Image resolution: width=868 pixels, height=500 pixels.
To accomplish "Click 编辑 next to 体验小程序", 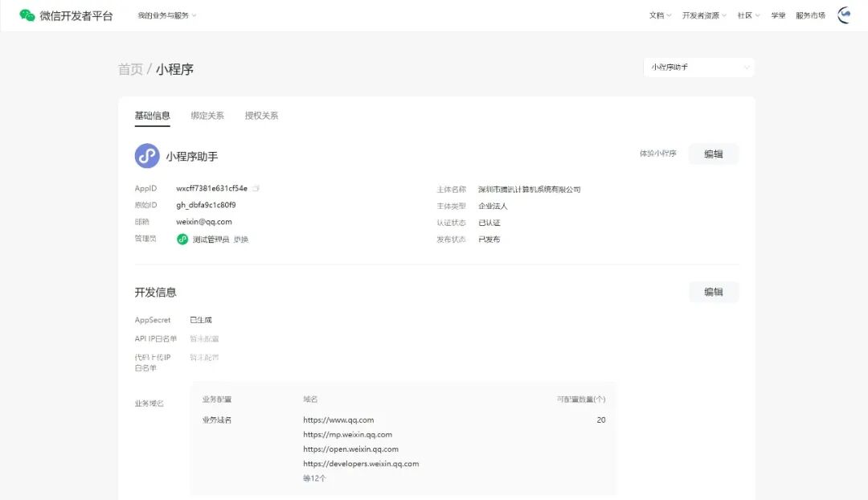I will pos(714,154).
